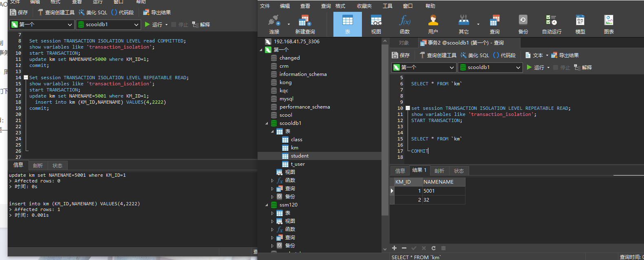The width and height of the screenshot is (644, 260).
Task: Collapse the code fold at line 14
Action: (x=26, y=78)
